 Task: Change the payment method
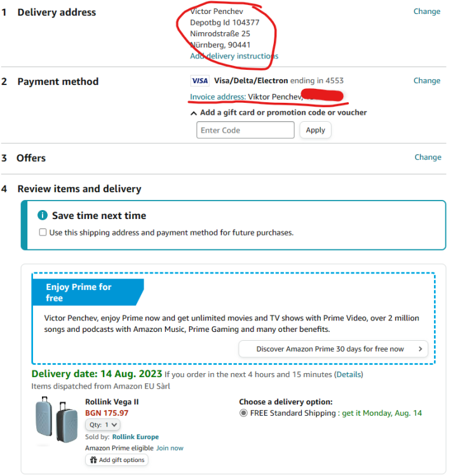[x=426, y=81]
